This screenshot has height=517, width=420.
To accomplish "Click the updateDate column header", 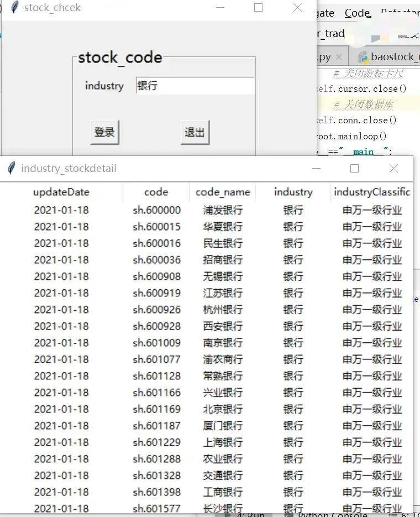I will (x=61, y=192).
